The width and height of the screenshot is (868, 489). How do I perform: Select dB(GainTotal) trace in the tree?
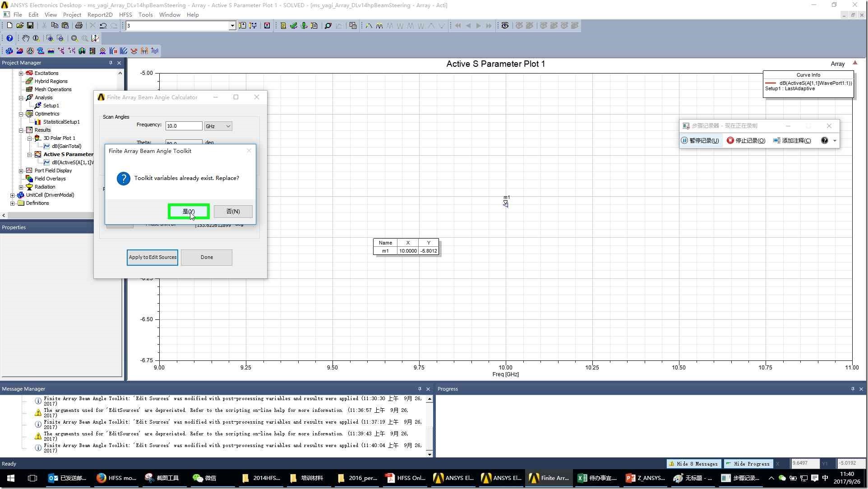point(66,146)
